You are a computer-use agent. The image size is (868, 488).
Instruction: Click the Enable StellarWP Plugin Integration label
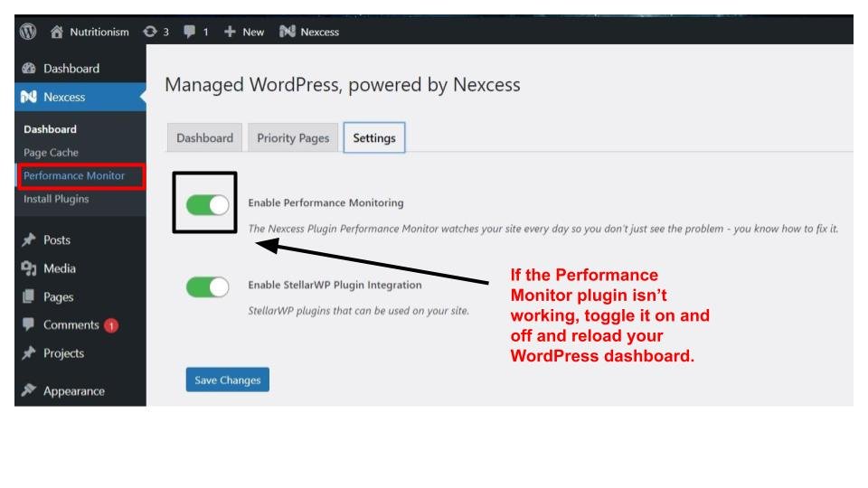click(x=335, y=285)
